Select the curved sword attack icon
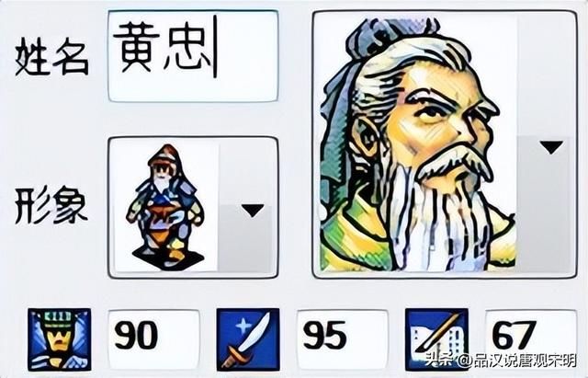This screenshot has width=588, height=378. pos(248,339)
